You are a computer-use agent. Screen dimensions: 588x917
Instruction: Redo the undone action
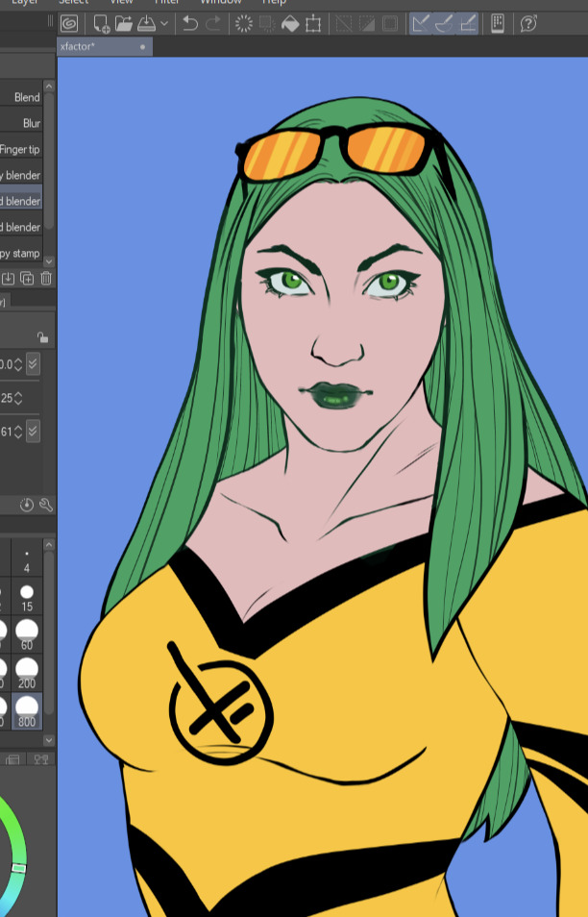coord(214,24)
